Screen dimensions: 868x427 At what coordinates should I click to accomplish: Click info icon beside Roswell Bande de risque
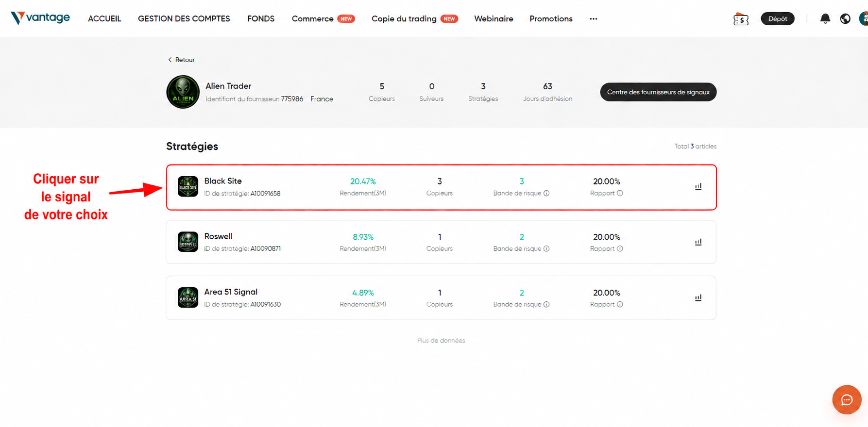(x=546, y=249)
